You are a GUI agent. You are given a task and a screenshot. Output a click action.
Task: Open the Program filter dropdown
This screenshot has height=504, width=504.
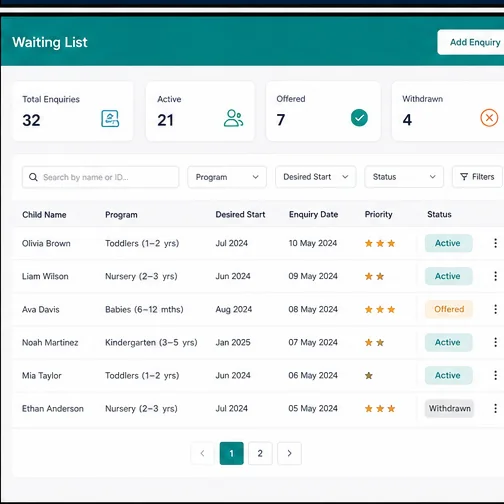click(x=227, y=177)
